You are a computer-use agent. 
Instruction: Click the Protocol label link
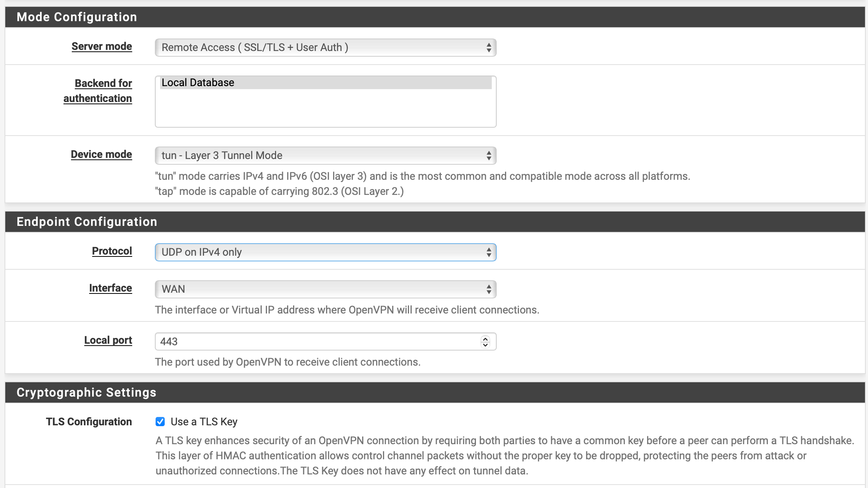coord(112,251)
